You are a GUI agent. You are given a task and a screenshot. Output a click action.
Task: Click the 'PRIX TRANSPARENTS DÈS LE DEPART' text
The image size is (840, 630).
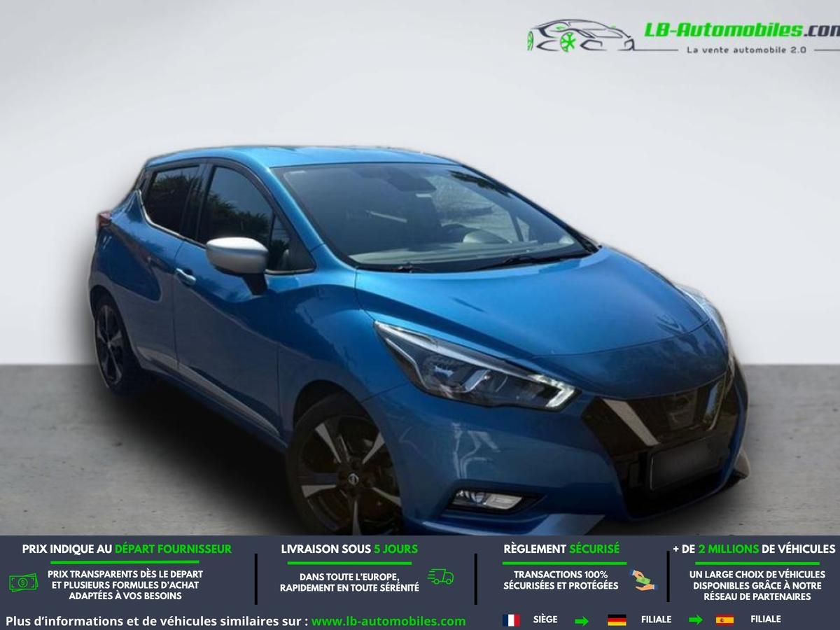point(125,574)
